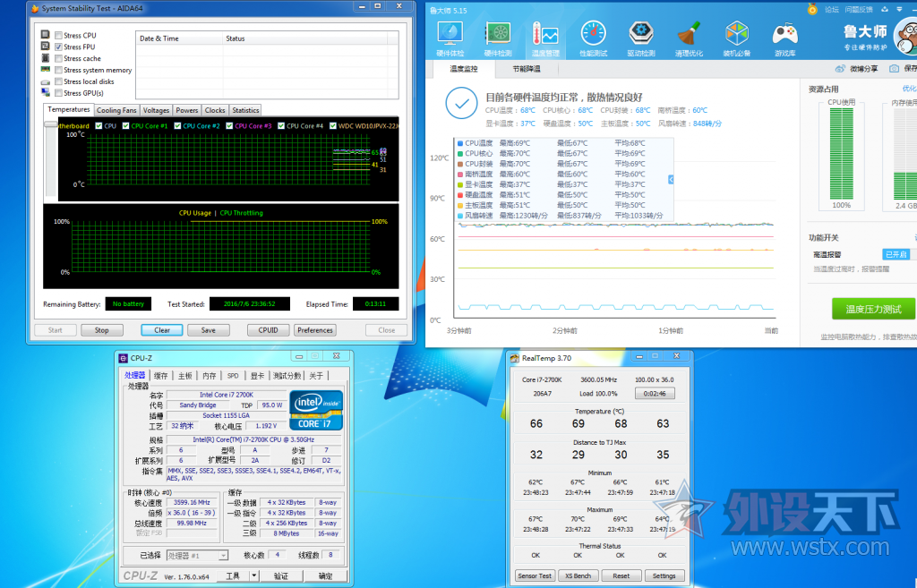
Task: Click the download tray icon in Lu Dashi title bar
Action: 885,9
